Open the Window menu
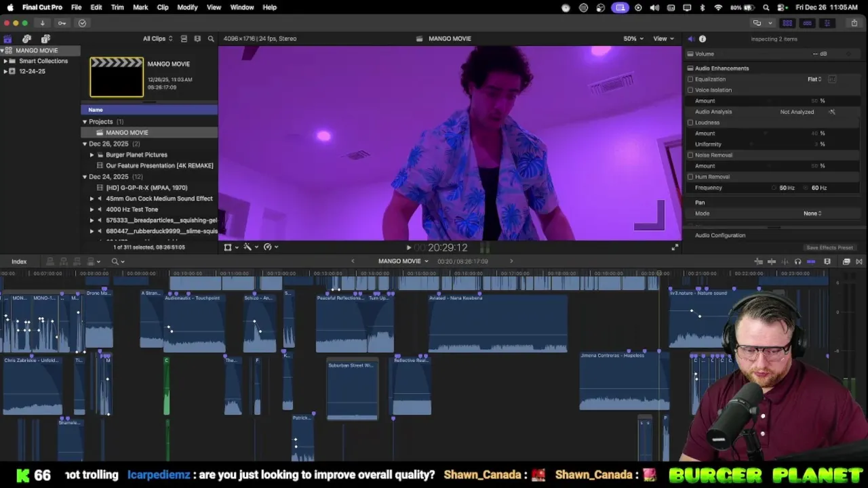 242,7
